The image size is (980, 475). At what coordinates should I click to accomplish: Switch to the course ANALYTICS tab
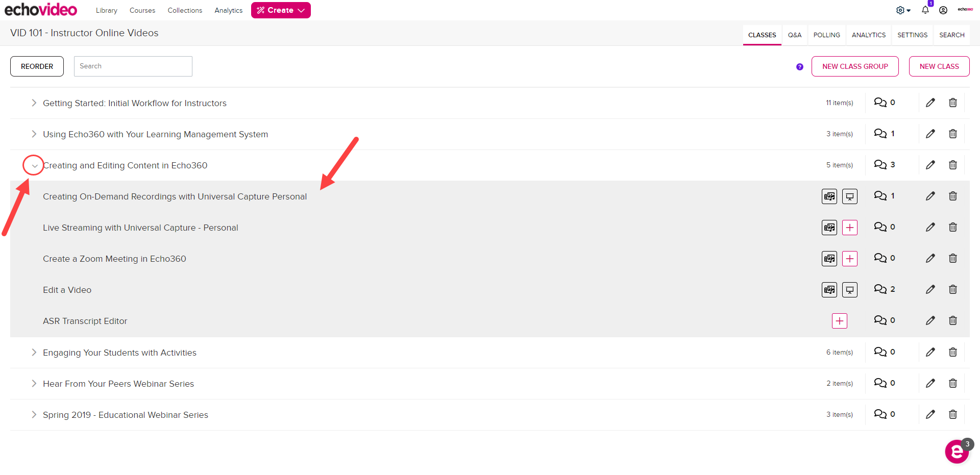point(869,35)
